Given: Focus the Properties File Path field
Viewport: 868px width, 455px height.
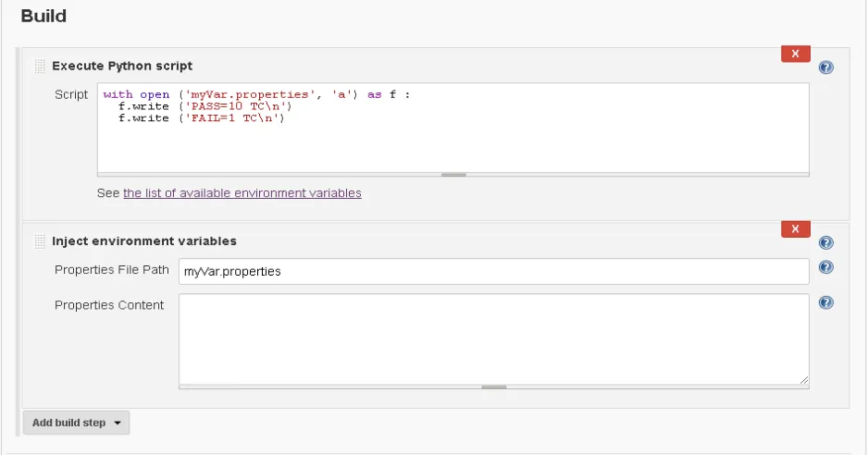Looking at the screenshot, I should click(x=493, y=271).
